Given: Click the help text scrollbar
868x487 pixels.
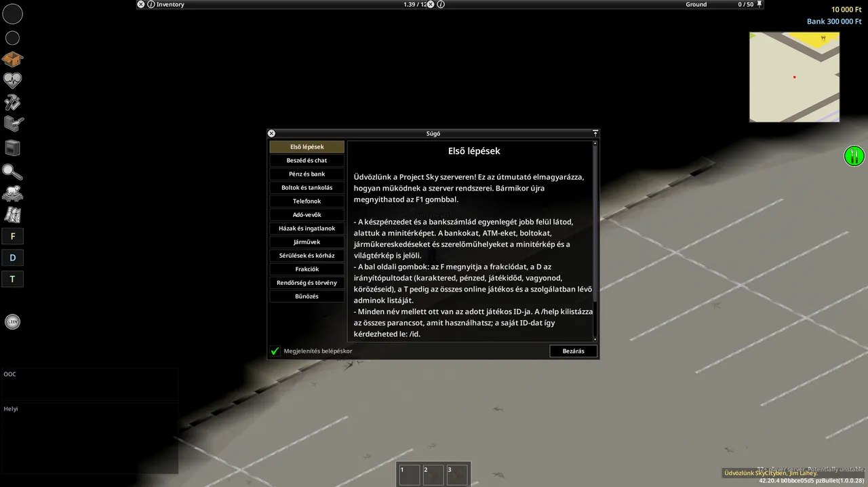Looking at the screenshot, I should pos(595,241).
